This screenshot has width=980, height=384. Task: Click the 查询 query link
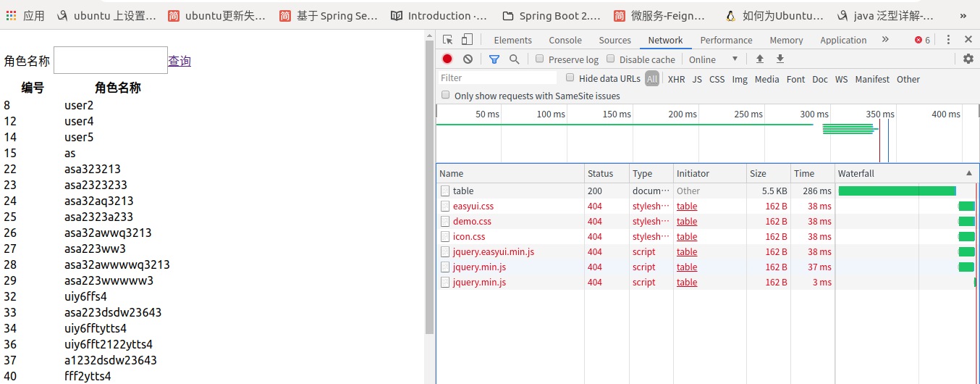(179, 61)
